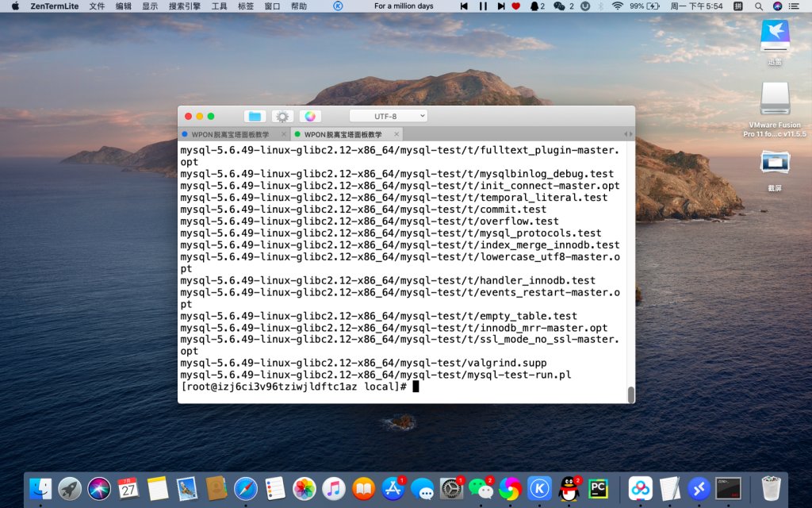Open Contacts from the Dock

[216, 488]
